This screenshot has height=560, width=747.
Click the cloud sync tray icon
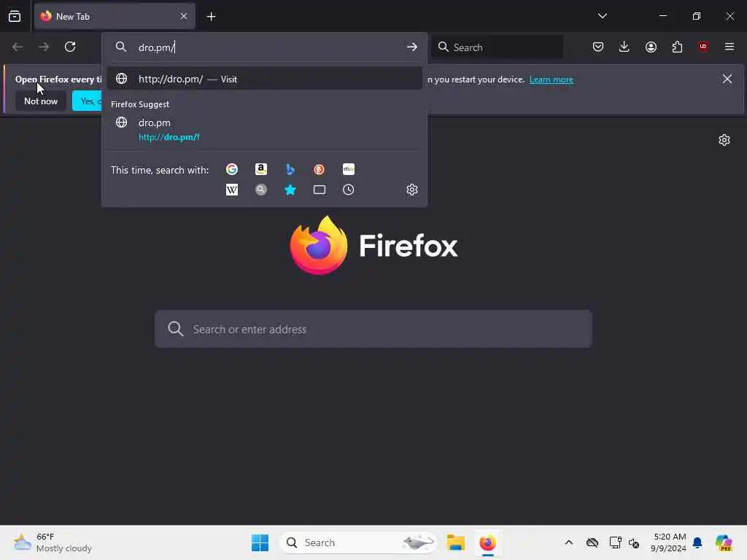[592, 542]
